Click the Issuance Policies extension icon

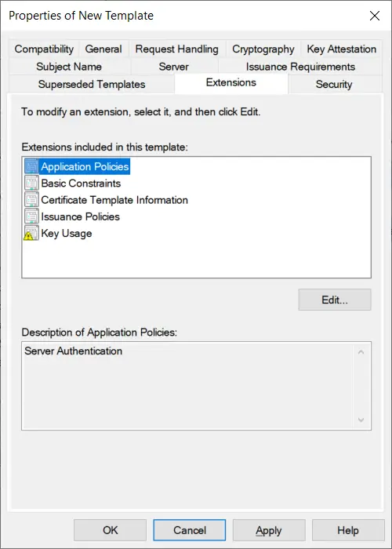(x=31, y=216)
